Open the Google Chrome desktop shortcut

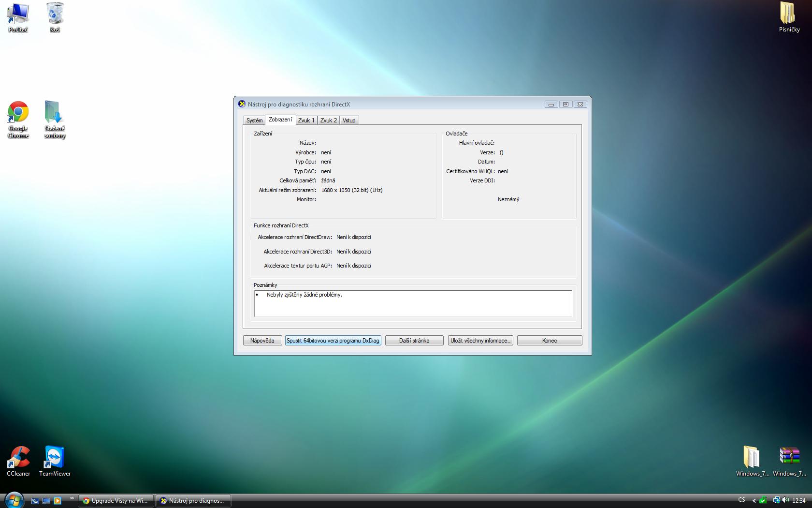point(18,113)
